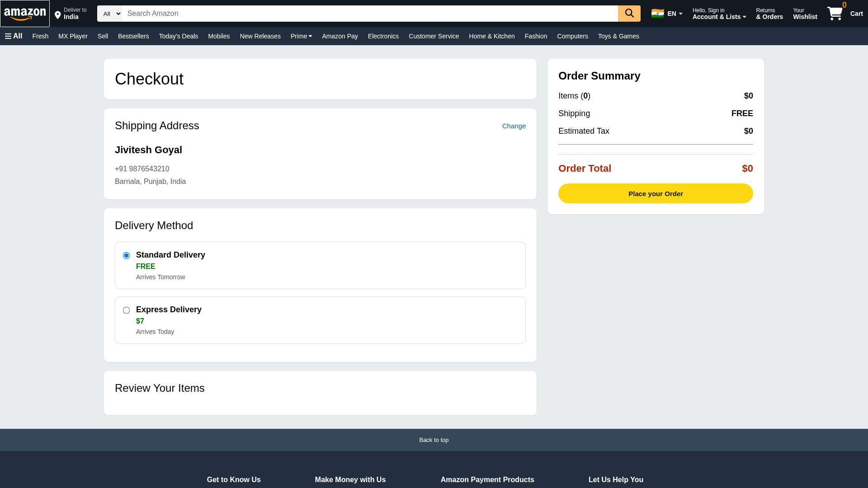Open the Fresh nav item
The width and height of the screenshot is (868, 488).
click(40, 36)
